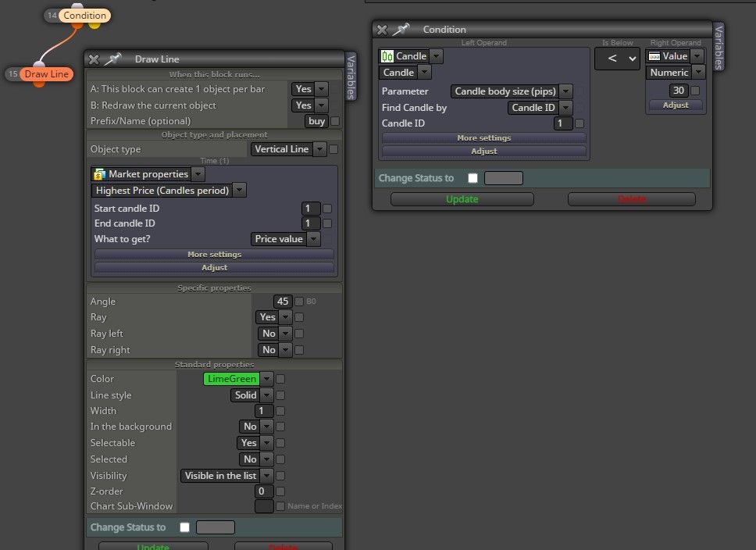The width and height of the screenshot is (756, 550).
Task: Toggle checkbox beside Angle
Action: tap(299, 302)
